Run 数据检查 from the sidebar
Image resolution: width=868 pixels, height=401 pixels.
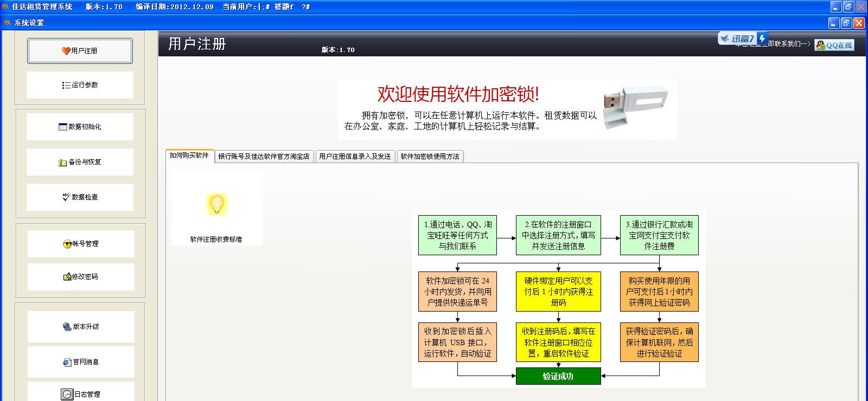(x=80, y=197)
